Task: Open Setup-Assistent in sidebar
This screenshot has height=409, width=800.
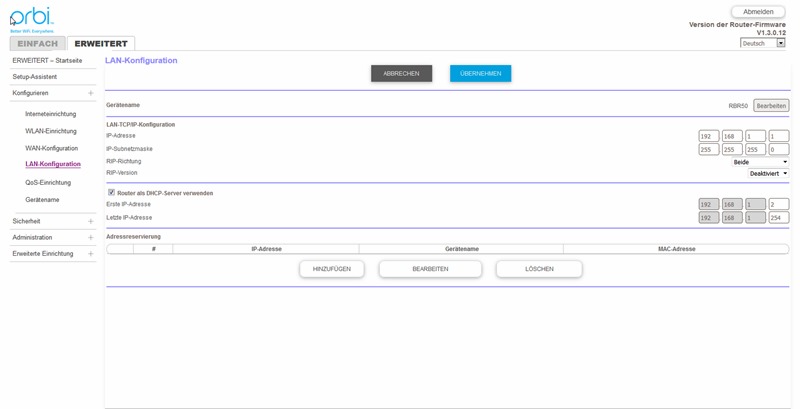Action: [35, 76]
